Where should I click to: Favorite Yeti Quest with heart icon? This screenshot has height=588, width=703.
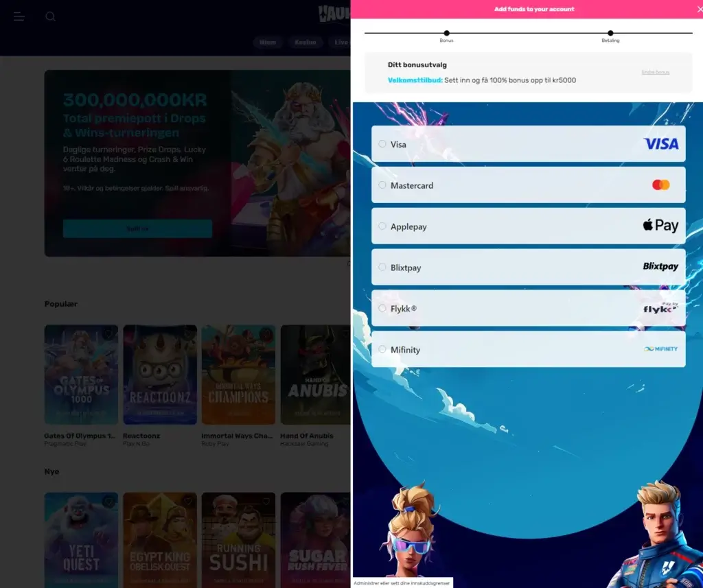108,502
